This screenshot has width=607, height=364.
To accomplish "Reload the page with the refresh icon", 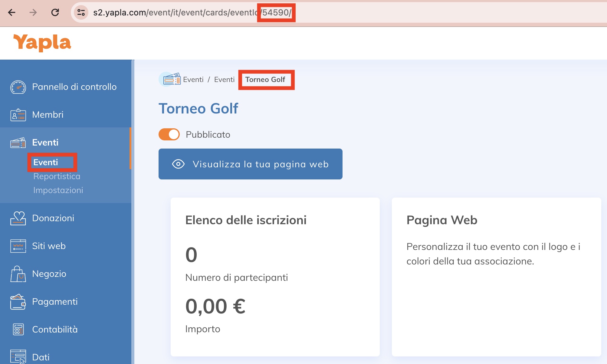I will pos(55,12).
